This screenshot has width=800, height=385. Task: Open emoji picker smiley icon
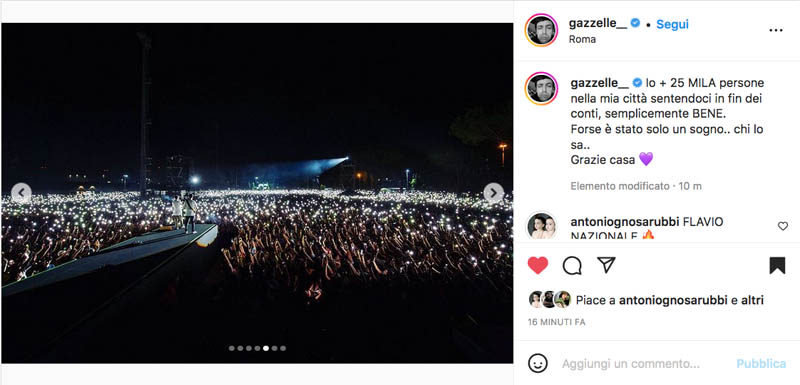[x=538, y=364]
